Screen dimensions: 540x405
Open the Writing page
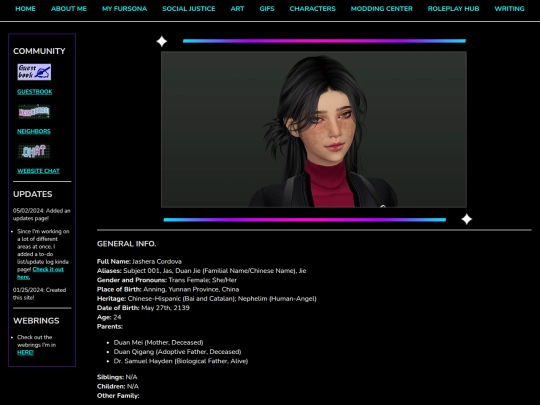[x=509, y=9]
